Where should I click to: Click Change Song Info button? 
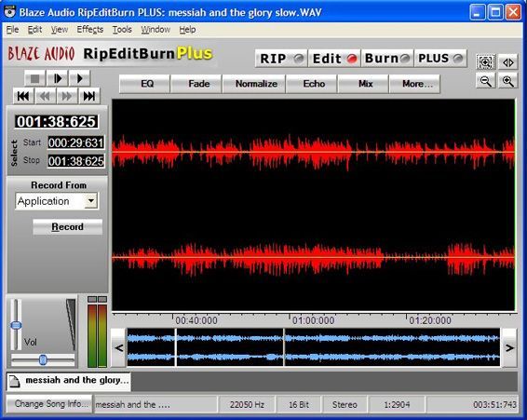pyautogui.click(x=49, y=404)
